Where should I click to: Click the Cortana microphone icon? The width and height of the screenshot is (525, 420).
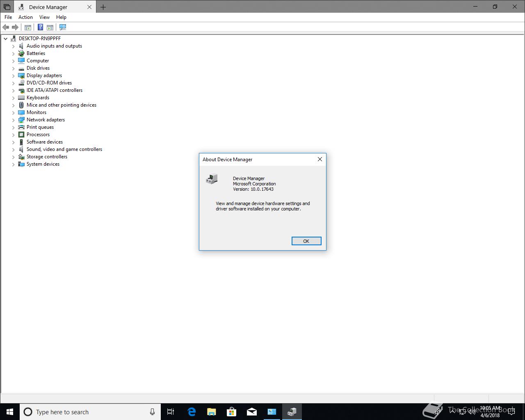click(152, 412)
